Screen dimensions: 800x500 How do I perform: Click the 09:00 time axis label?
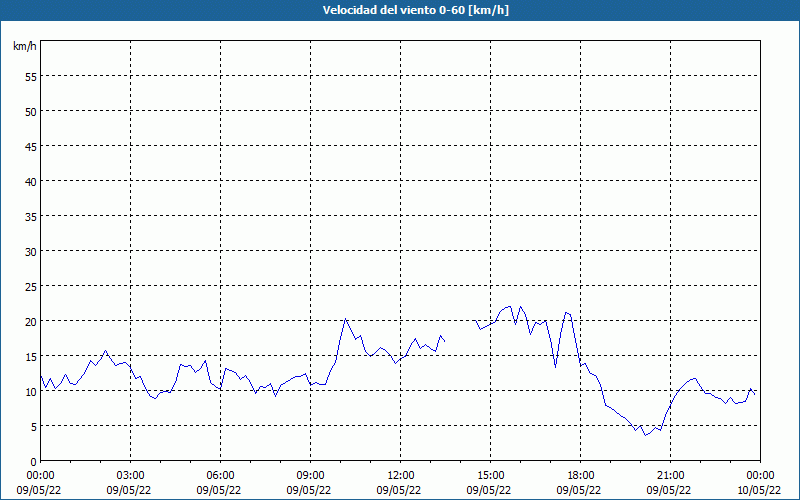(x=311, y=476)
